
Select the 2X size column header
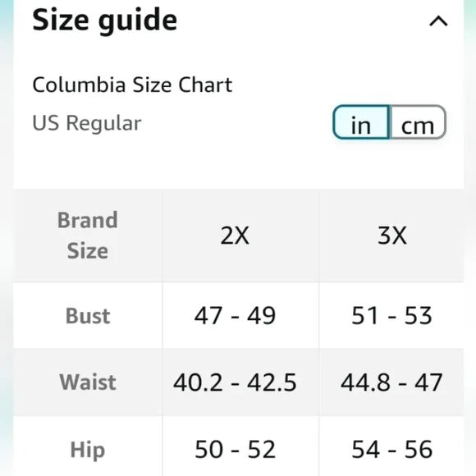click(x=235, y=236)
